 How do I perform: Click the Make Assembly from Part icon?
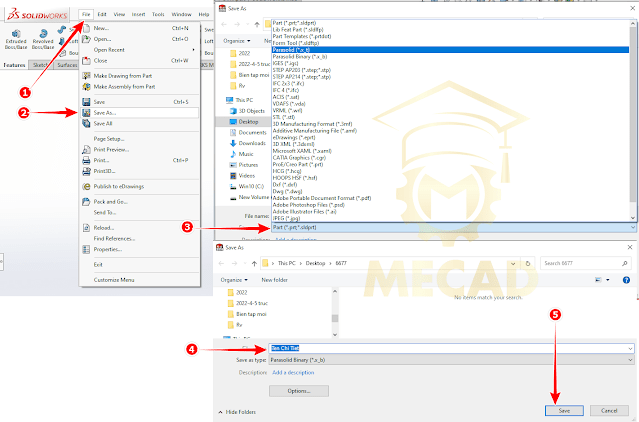click(86, 87)
